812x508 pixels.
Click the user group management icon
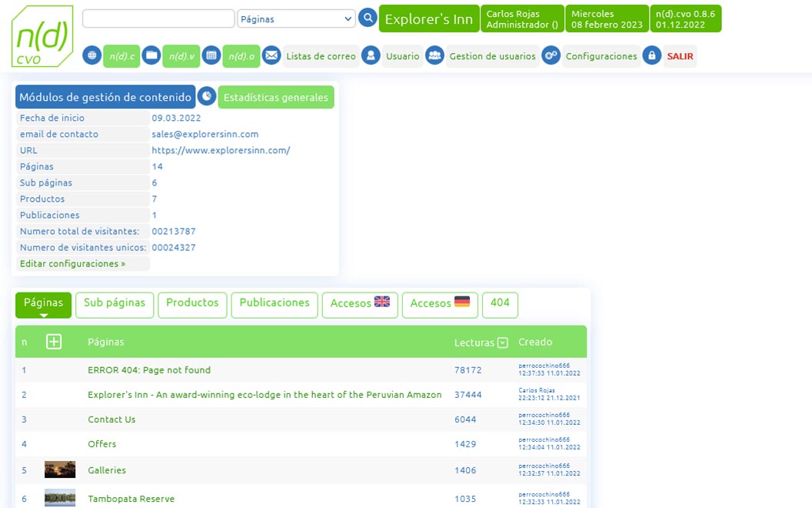tap(434, 55)
